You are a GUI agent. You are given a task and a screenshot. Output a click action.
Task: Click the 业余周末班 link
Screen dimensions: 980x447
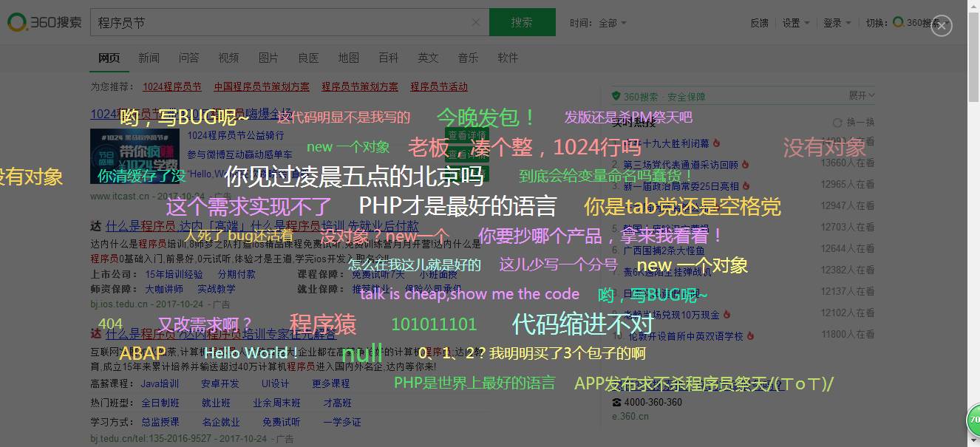point(276,403)
